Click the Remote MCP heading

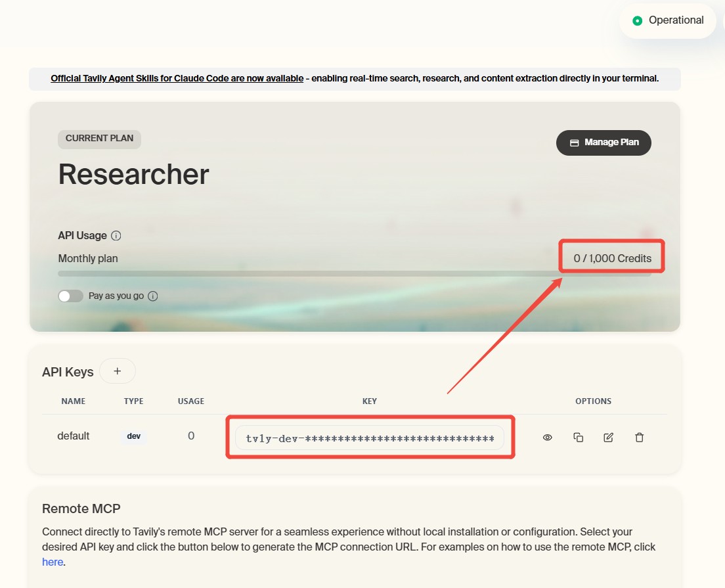pos(81,509)
